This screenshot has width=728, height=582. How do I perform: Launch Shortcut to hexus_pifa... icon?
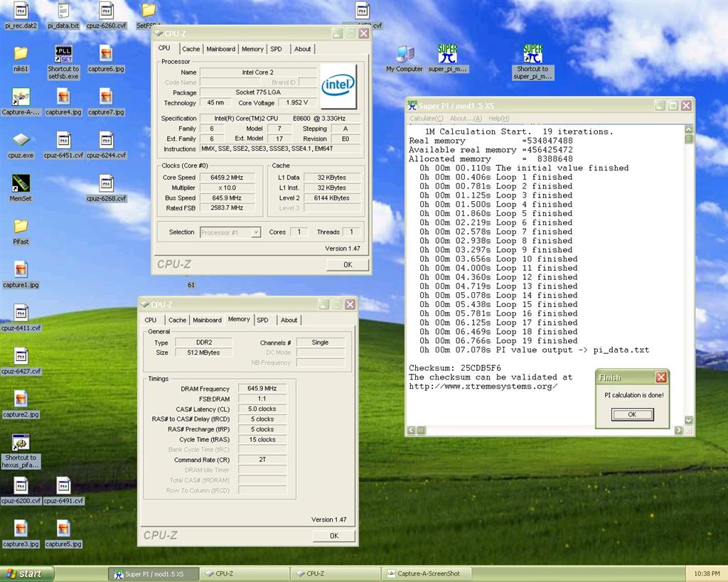21,451
